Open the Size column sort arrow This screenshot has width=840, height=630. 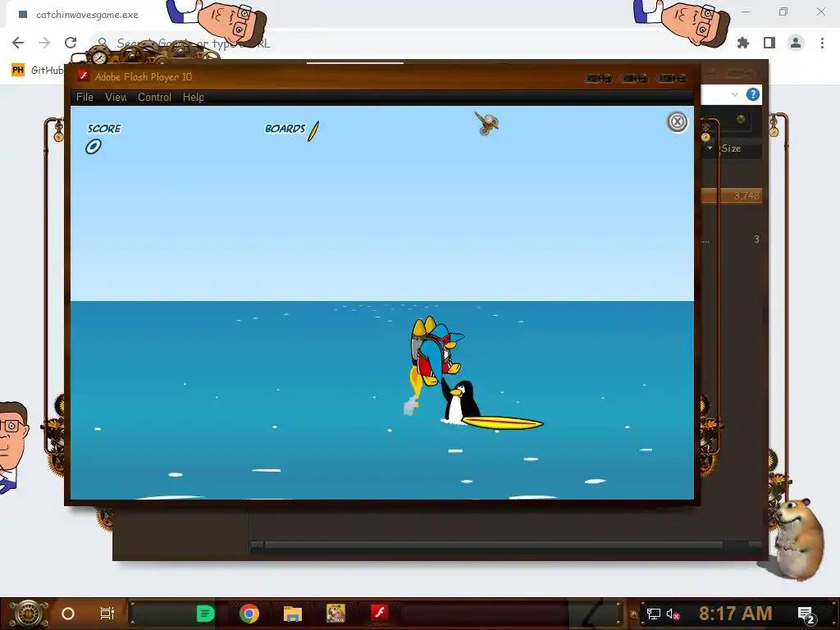pos(710,148)
